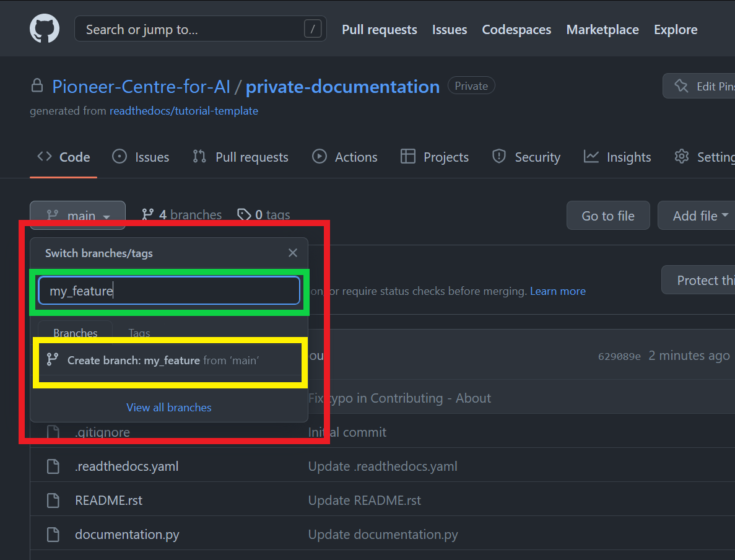The width and height of the screenshot is (735, 560).
Task: Click the 2 minutes ago timestamp
Action: coord(689,356)
